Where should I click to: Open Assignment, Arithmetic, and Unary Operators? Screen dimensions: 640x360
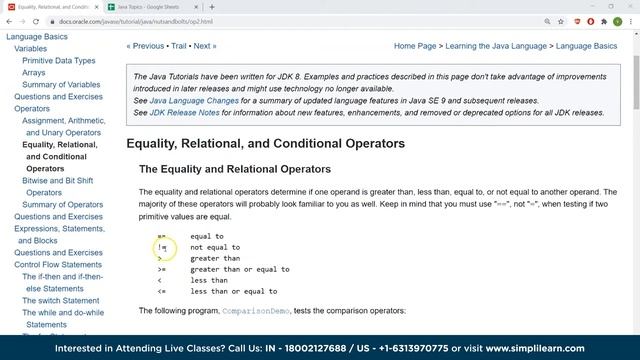click(x=64, y=127)
